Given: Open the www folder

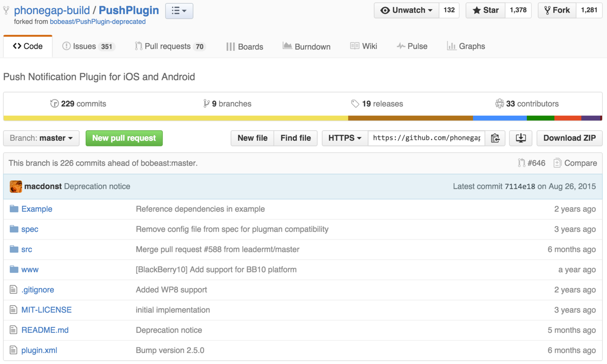Looking at the screenshot, I should click(30, 269).
